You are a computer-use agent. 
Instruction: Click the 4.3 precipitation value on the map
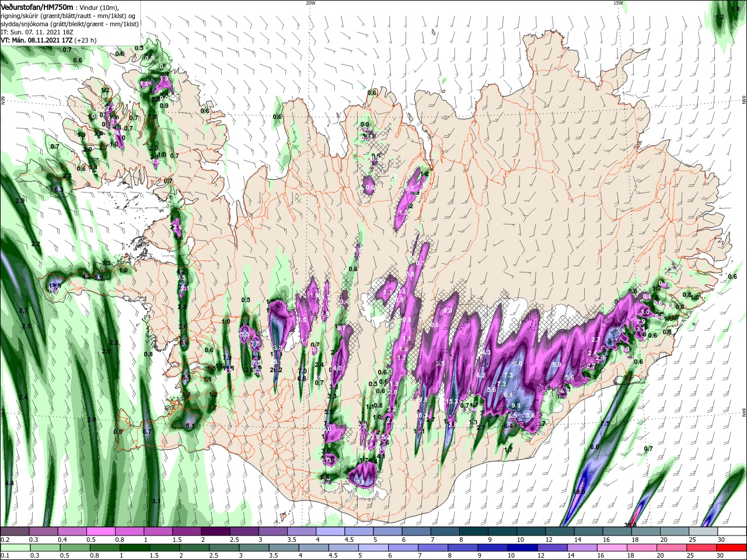[486, 353]
